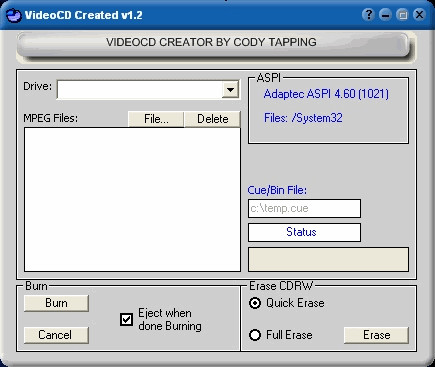Click the VideoCD Created v1.2 title text
This screenshot has width=435, height=367.
[x=83, y=15]
